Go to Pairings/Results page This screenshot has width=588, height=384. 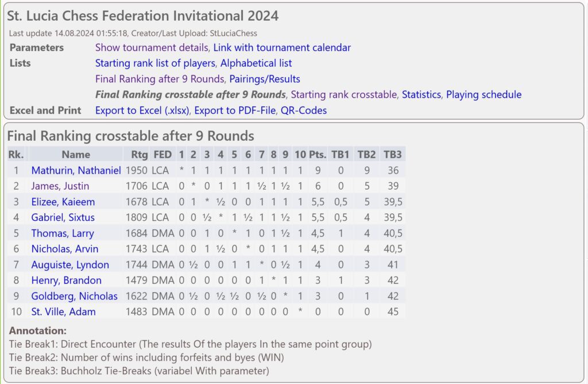(265, 79)
